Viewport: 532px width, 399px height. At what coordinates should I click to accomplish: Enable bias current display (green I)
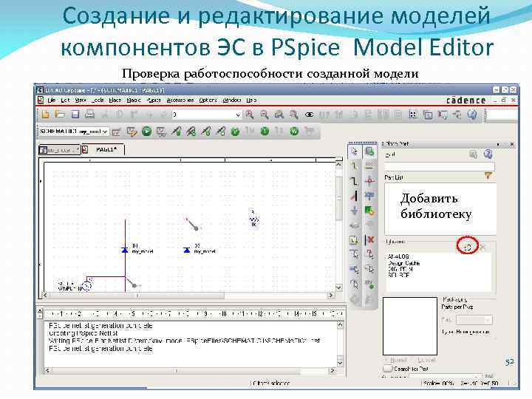[265, 132]
